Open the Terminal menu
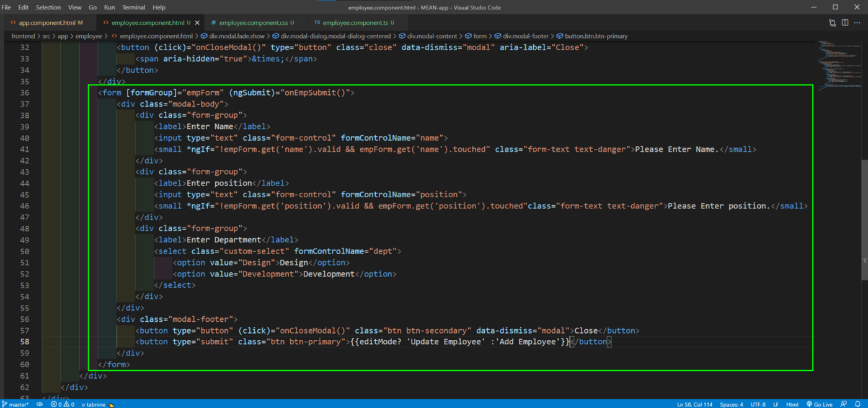Image resolution: width=868 pixels, height=408 pixels. click(133, 7)
